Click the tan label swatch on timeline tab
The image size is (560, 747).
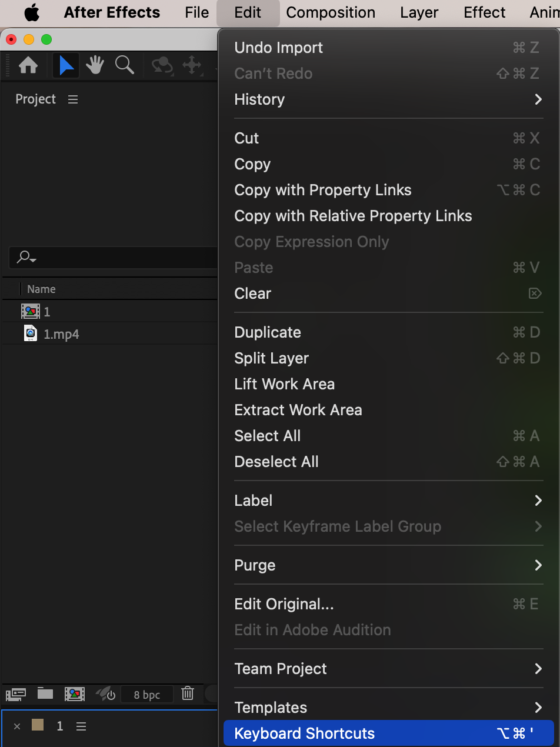pos(38,726)
